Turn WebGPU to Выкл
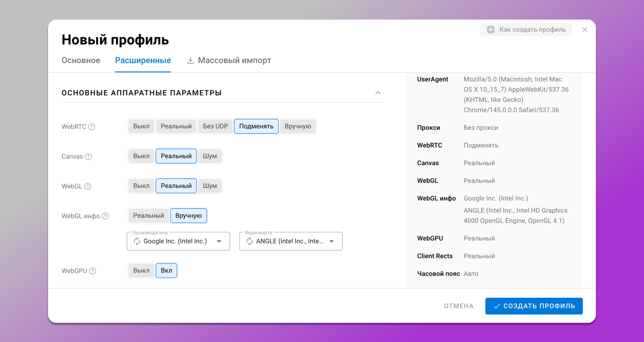Screen dimensions: 644x342 click(141, 270)
